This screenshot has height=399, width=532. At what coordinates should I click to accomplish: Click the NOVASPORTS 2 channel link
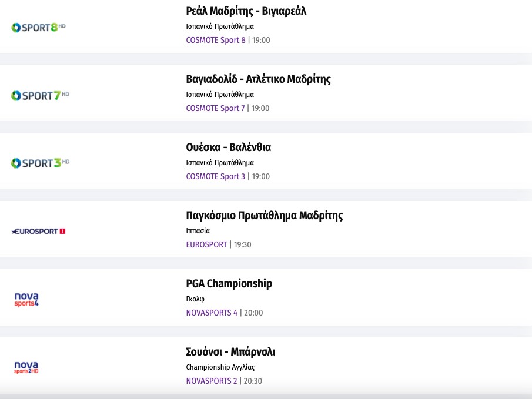click(212, 381)
